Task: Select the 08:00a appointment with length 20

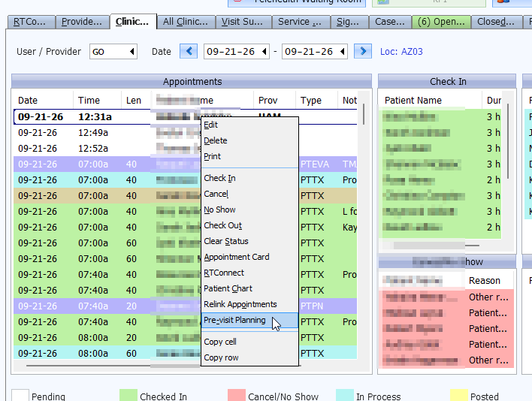Action: tap(186, 338)
